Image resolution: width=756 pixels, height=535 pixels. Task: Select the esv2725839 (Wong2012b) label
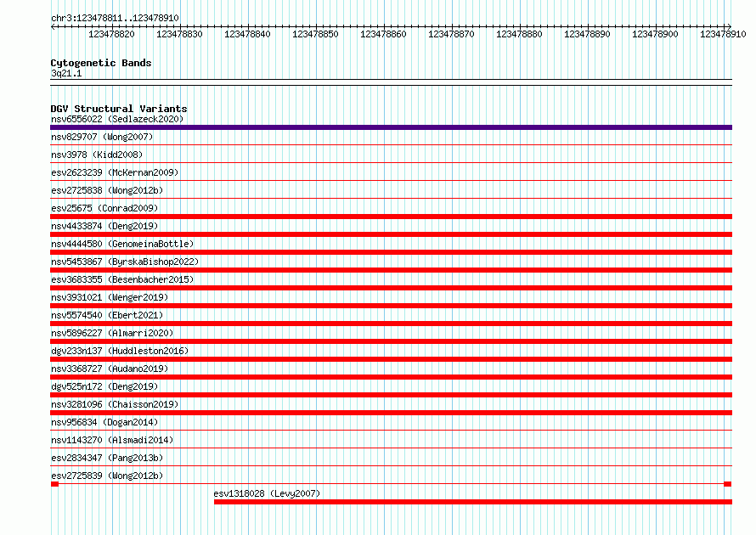(107, 476)
